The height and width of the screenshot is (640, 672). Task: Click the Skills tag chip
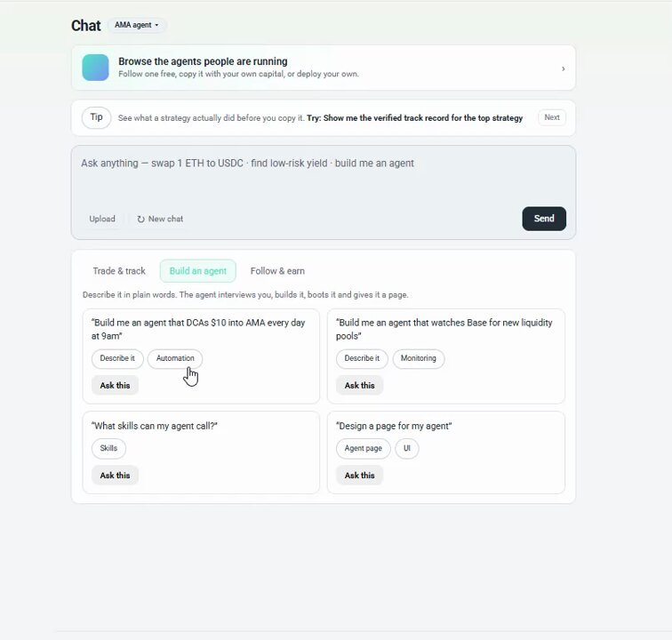pos(108,448)
